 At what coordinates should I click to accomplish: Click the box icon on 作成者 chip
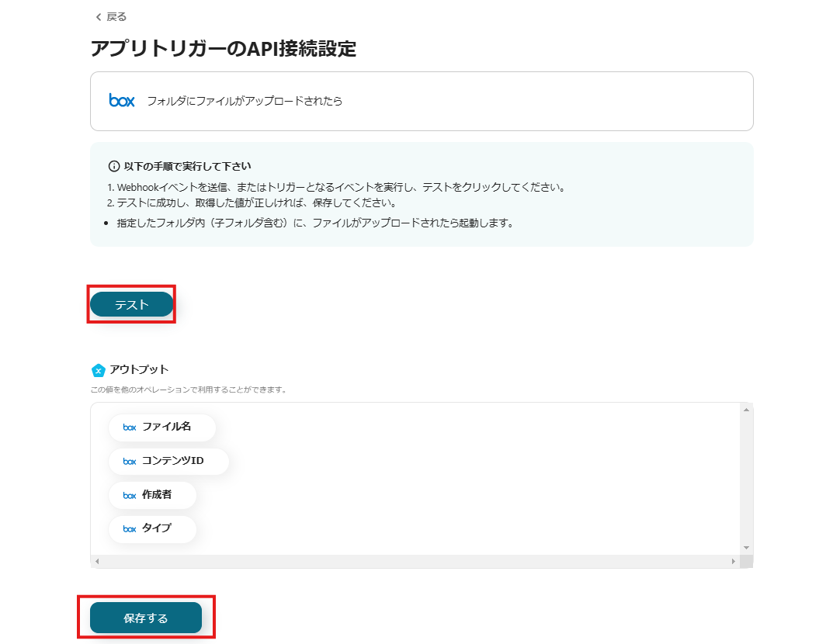pos(130,495)
